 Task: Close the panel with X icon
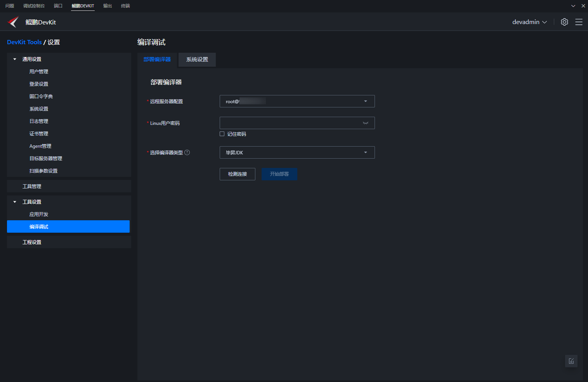pyautogui.click(x=583, y=6)
